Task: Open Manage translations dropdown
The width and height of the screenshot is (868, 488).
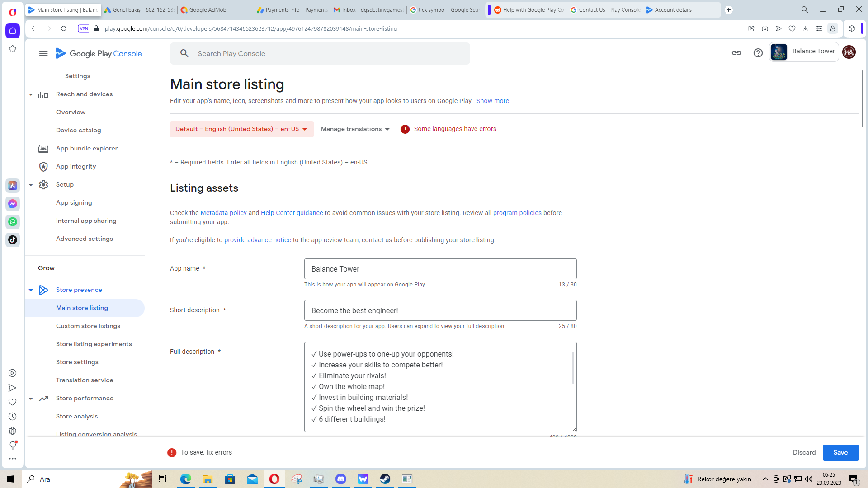Action: pyautogui.click(x=355, y=129)
